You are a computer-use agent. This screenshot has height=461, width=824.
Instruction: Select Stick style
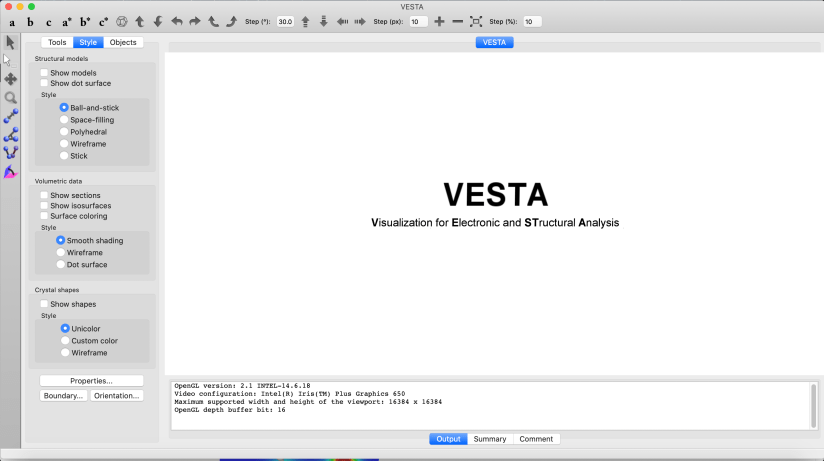pyautogui.click(x=64, y=156)
